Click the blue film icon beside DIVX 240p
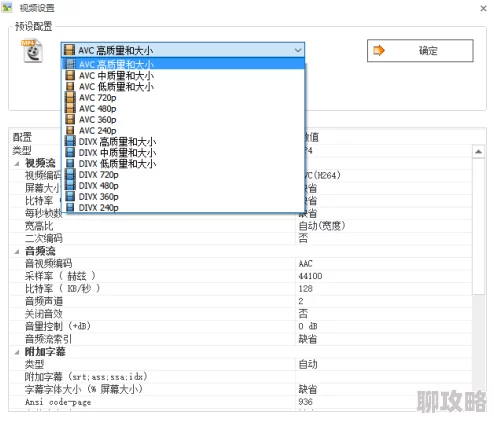This screenshot has height=423, width=494. coord(70,207)
